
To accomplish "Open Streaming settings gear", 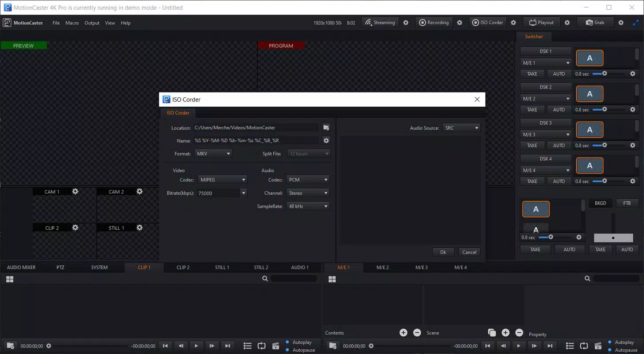I will 406,23.
